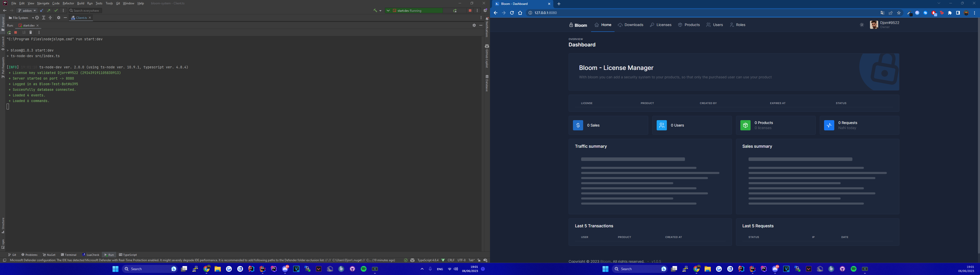Open addon Git branch dropdown
The height and width of the screenshot is (275, 980).
(27, 11)
